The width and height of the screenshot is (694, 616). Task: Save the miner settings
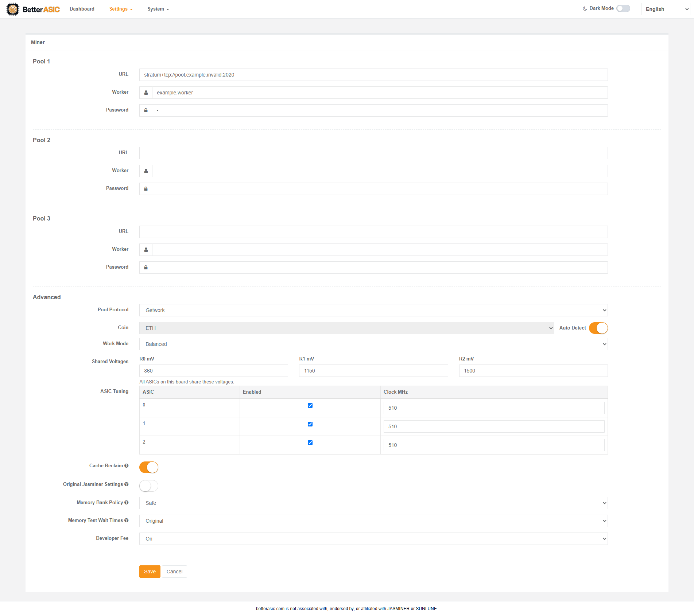(x=150, y=572)
